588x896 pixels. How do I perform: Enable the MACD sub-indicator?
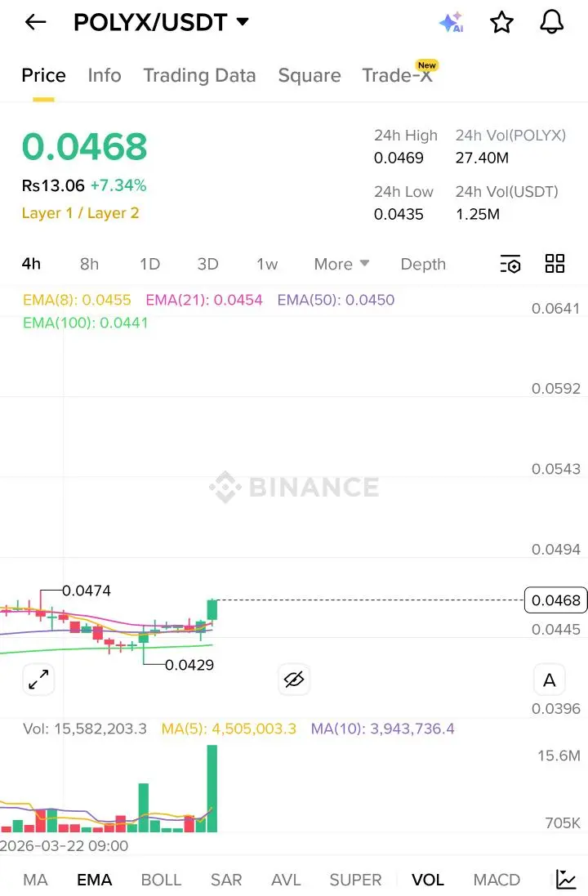(497, 880)
